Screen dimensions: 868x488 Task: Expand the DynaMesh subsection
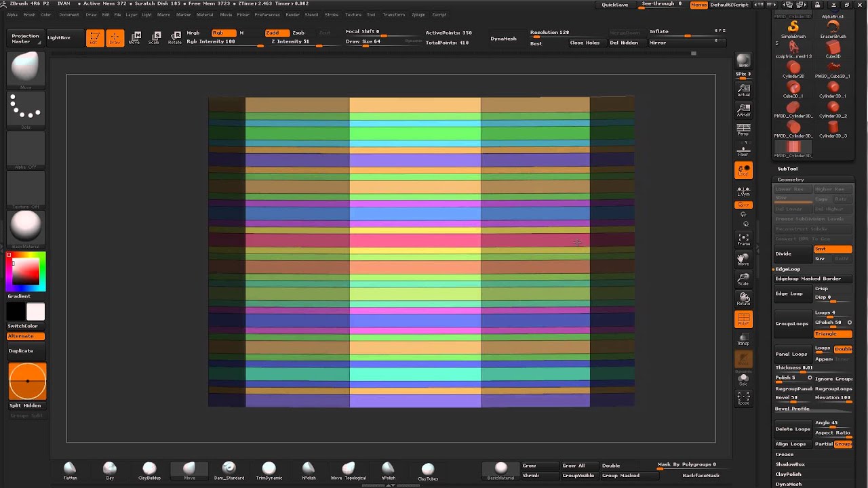[x=789, y=485]
